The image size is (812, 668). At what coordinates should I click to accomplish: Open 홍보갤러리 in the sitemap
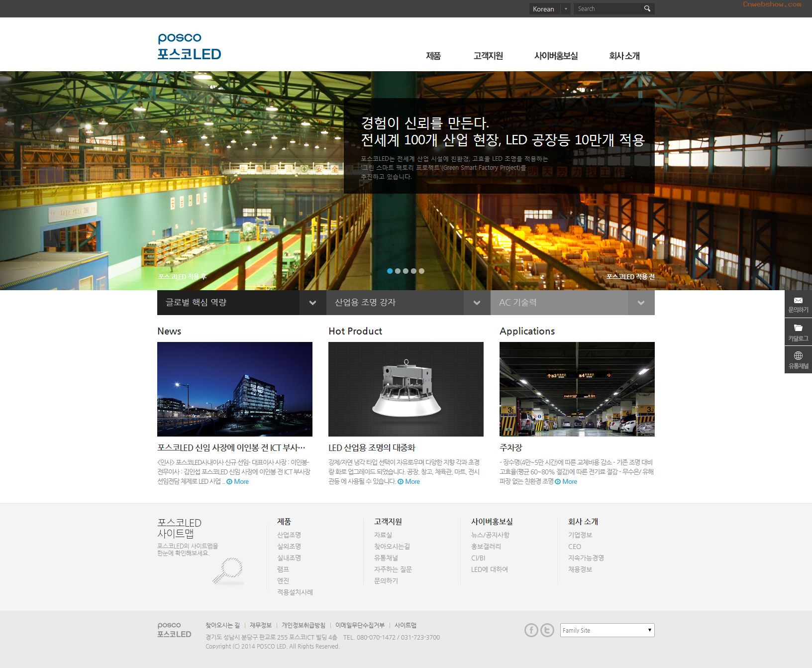pyautogui.click(x=486, y=547)
